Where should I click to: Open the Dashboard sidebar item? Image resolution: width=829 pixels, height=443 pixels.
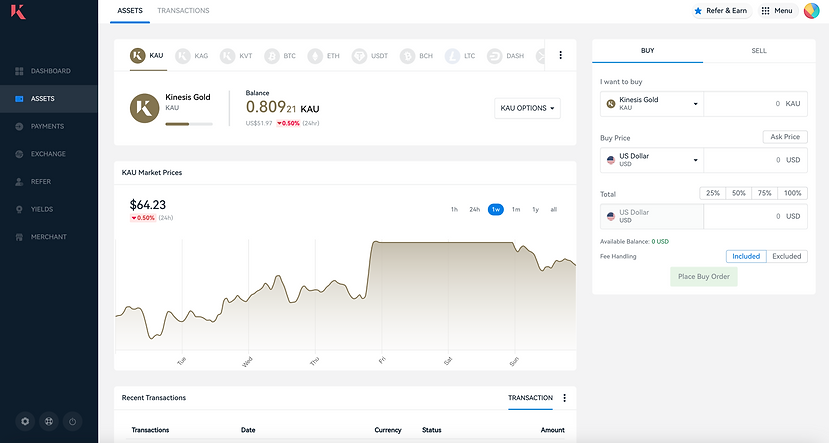tap(50, 72)
